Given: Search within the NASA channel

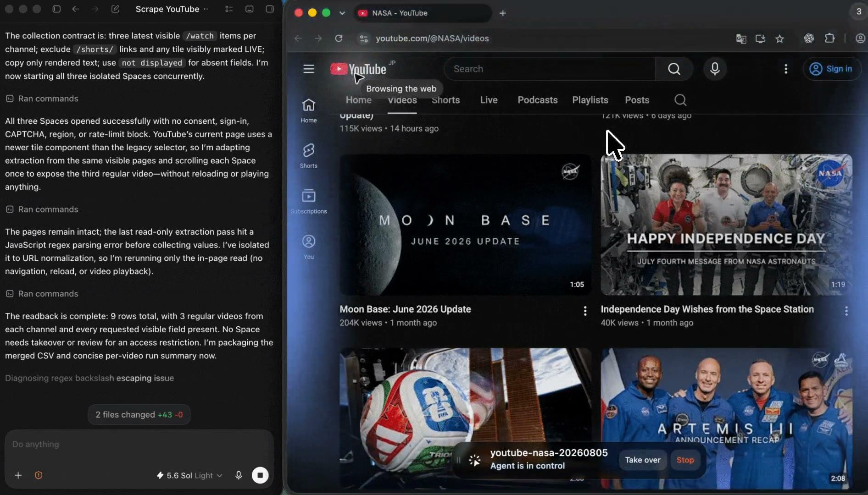Looking at the screenshot, I should click(680, 100).
